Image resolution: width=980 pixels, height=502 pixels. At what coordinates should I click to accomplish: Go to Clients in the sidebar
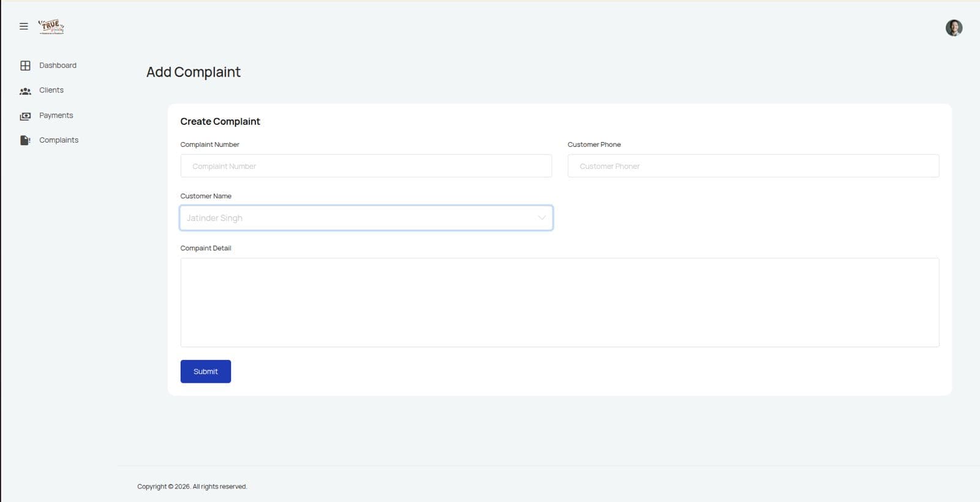point(51,90)
